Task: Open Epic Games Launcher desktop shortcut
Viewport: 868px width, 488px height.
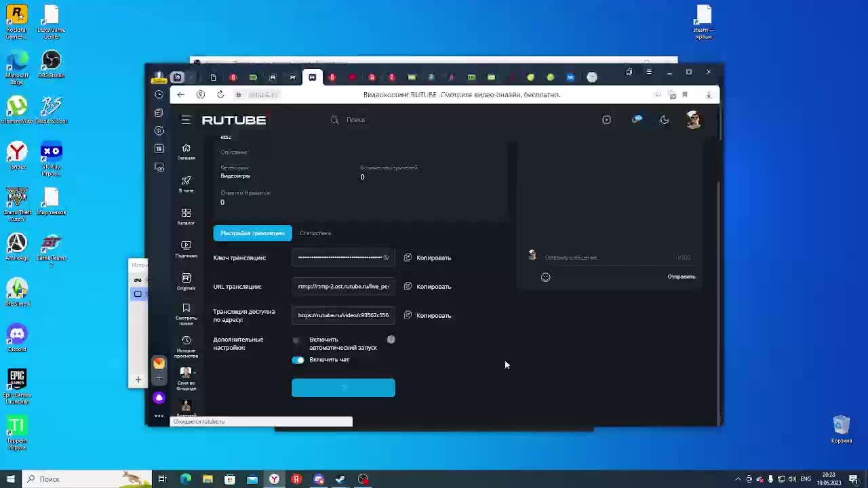Action: [17, 387]
